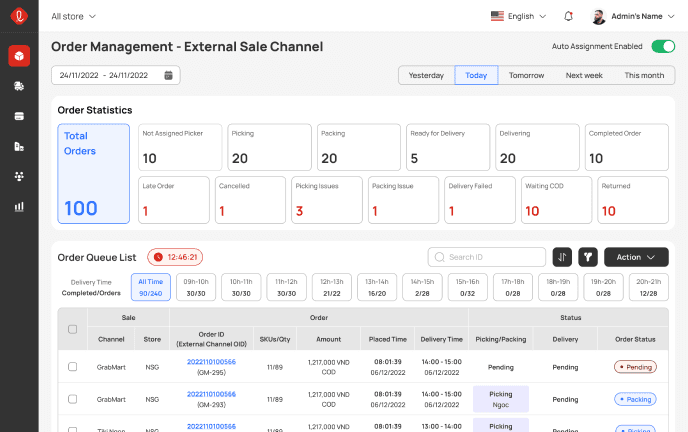Click the notification bell icon

tap(569, 16)
